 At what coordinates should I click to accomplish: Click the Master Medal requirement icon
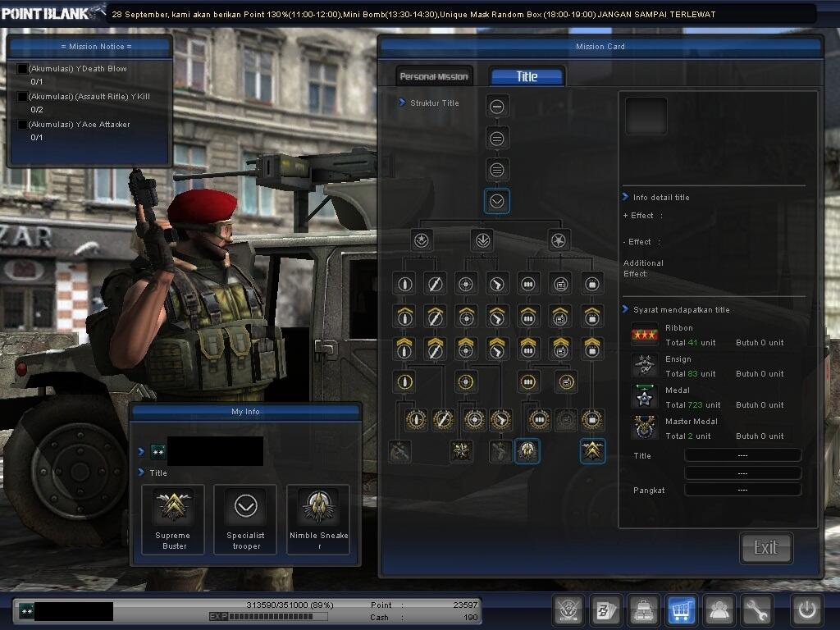(x=645, y=428)
